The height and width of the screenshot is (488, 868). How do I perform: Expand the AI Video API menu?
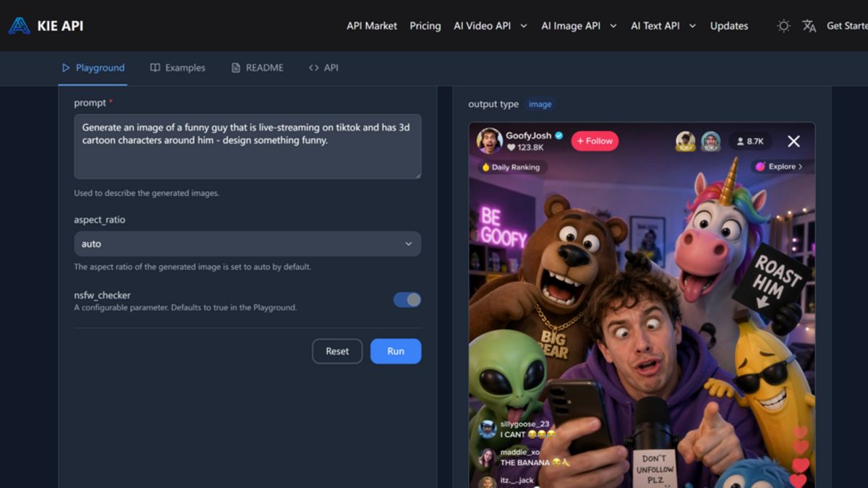(x=490, y=25)
